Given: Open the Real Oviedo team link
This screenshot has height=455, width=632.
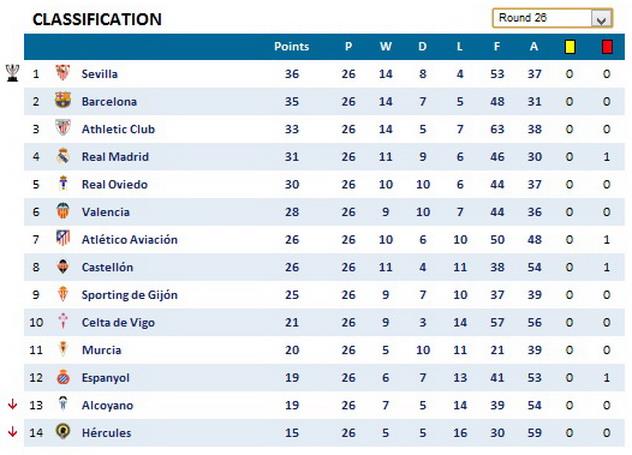Looking at the screenshot, I should click(114, 184).
